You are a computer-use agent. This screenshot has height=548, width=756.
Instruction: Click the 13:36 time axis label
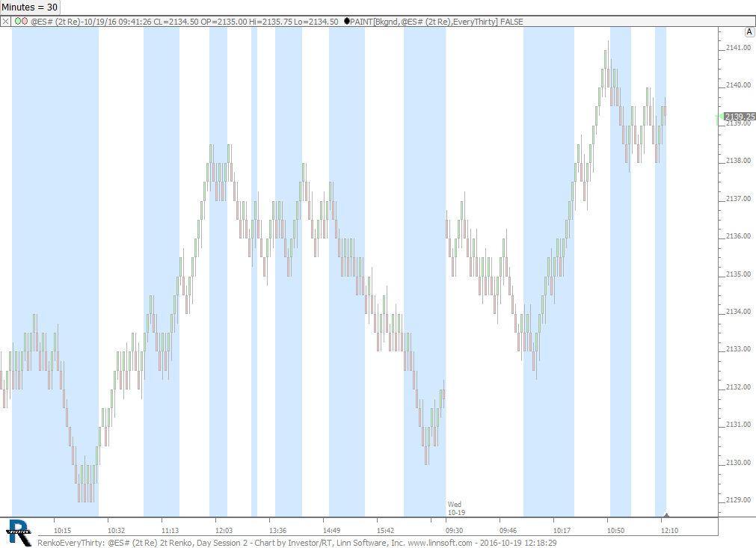point(277,530)
